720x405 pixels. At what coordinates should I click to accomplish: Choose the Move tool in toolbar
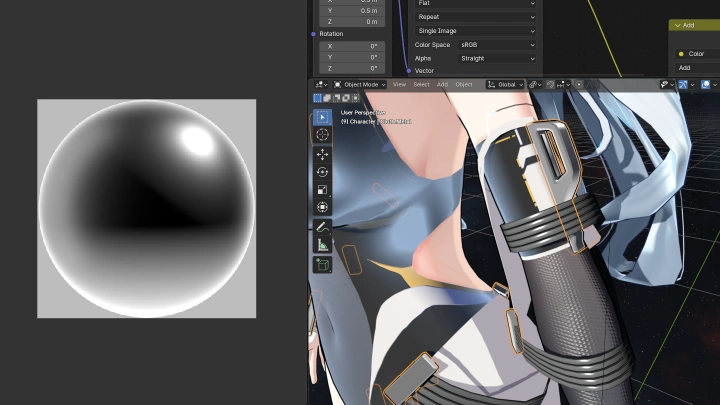tap(322, 154)
